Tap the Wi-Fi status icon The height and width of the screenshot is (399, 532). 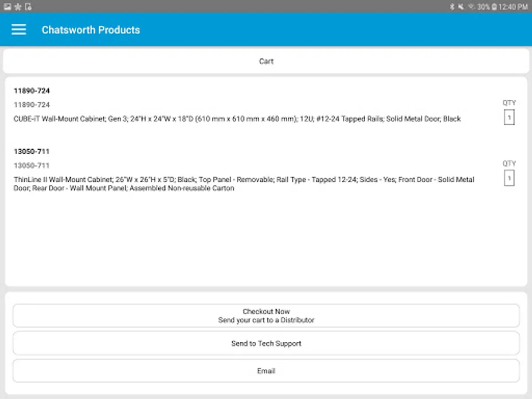point(471,7)
